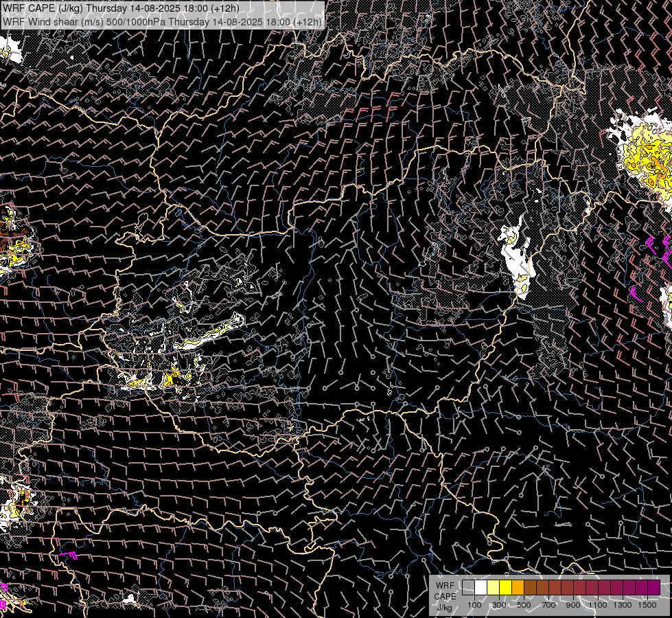Click the 'WRF Wind shear (m/s) 500/1000hPa' title line
672x618 pixels.
point(163,22)
